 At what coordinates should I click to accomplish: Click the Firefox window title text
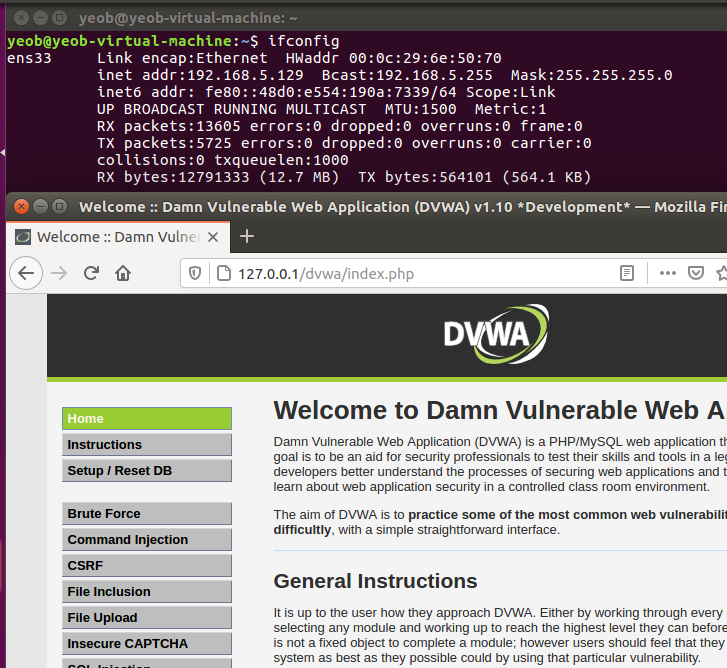pyautogui.click(x=402, y=207)
